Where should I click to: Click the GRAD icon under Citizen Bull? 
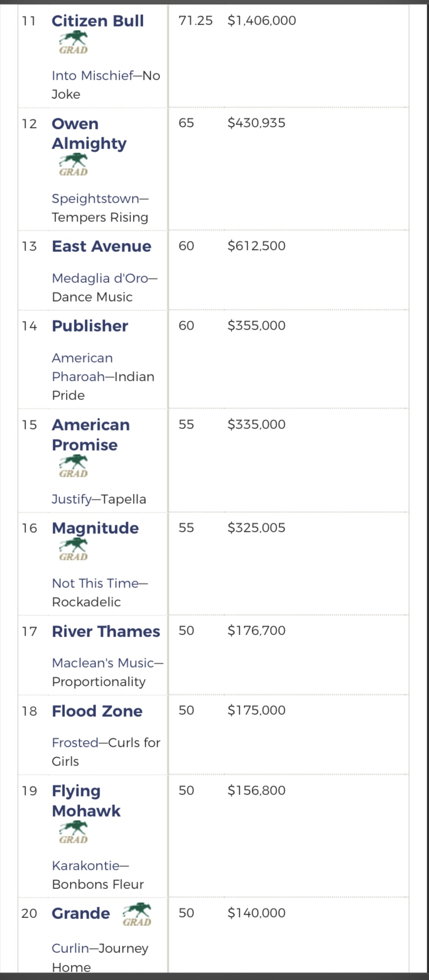(73, 43)
